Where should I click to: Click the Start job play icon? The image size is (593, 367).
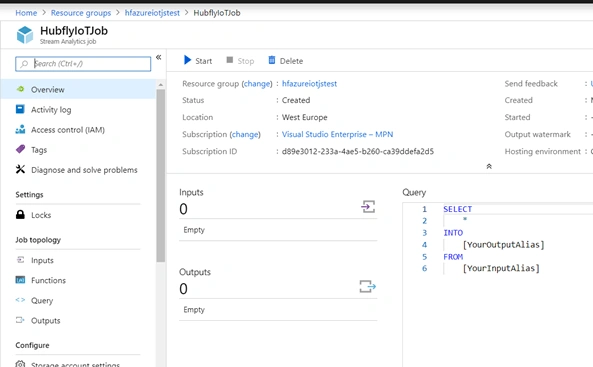pos(187,60)
